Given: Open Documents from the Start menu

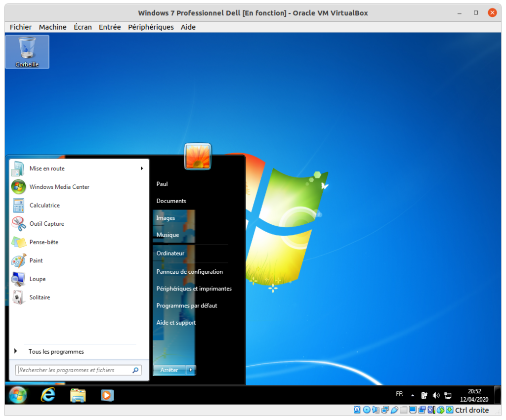Looking at the screenshot, I should (171, 201).
